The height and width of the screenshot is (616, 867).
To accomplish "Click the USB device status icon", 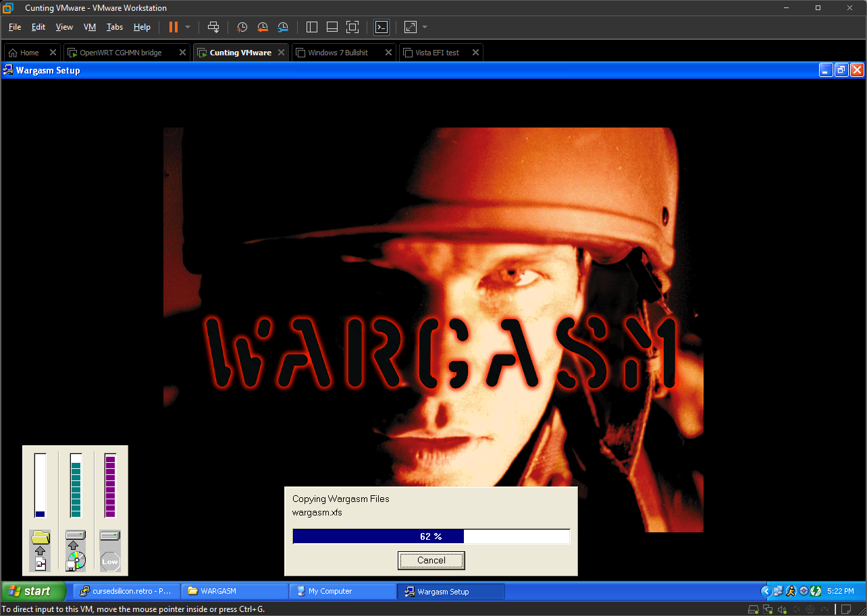I will point(795,609).
